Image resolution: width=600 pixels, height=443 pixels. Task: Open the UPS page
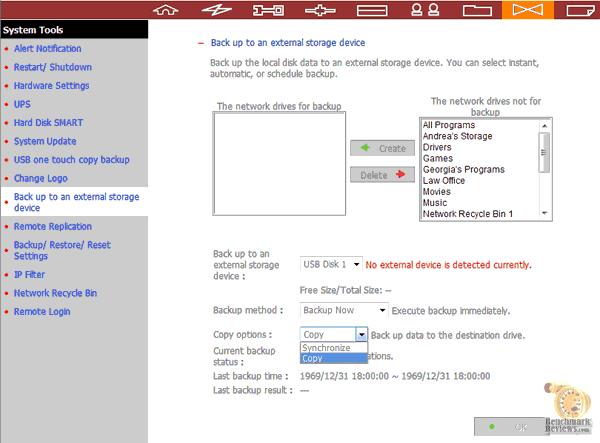tap(22, 104)
